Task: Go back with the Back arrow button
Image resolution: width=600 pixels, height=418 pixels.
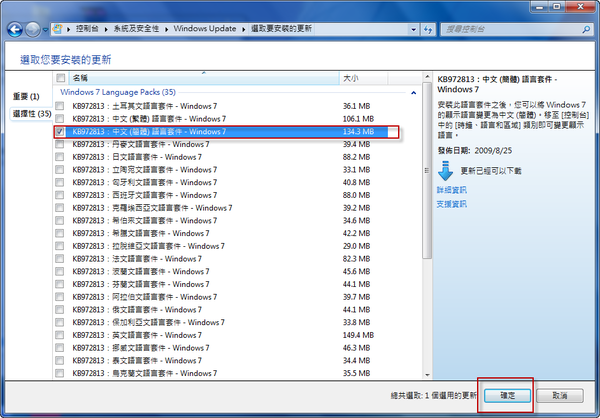Action: (x=15, y=29)
